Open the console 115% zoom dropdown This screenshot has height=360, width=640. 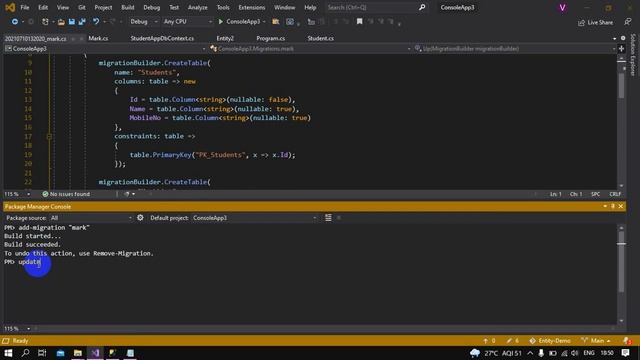[28, 329]
